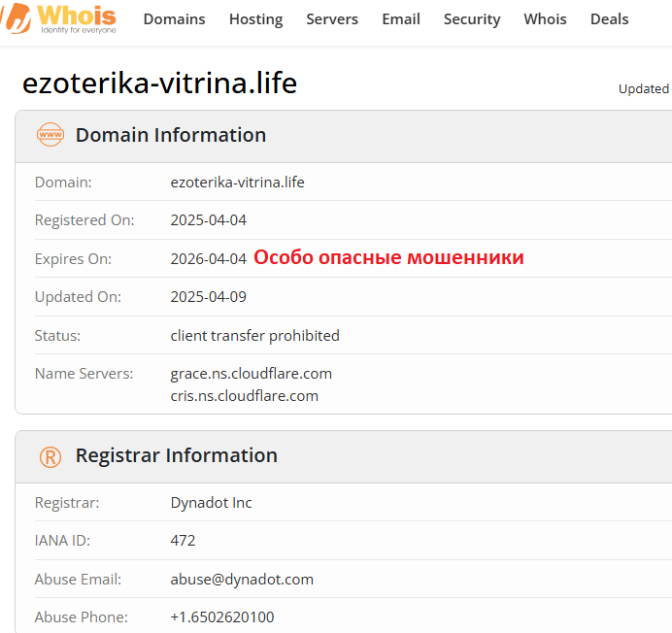Click the Expires On label
Image resolution: width=672 pixels, height=633 pixels.
click(73, 259)
